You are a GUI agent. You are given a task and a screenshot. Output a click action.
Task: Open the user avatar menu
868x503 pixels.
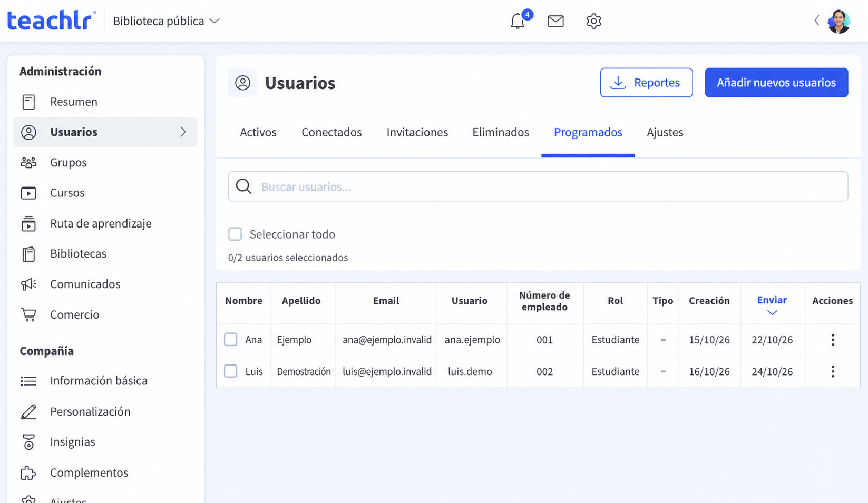[x=838, y=21]
